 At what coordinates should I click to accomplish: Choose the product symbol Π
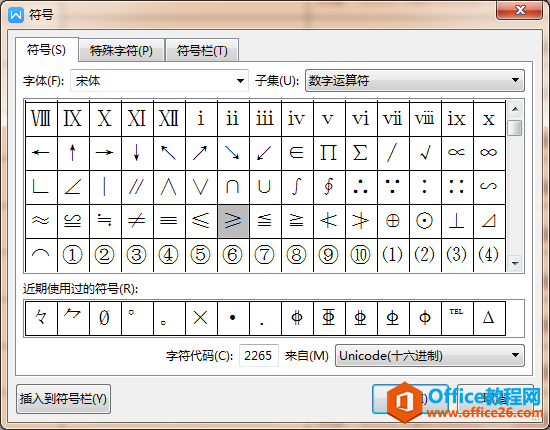coord(329,153)
